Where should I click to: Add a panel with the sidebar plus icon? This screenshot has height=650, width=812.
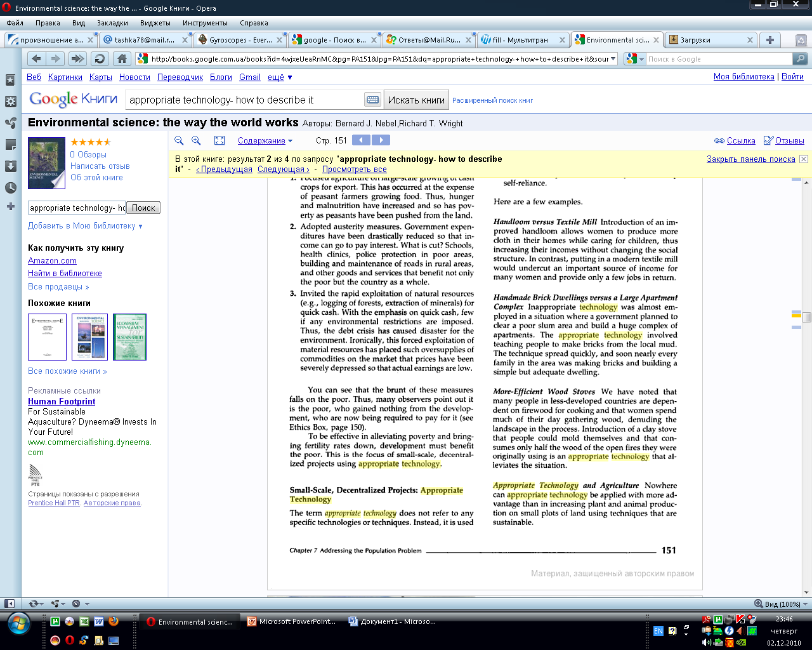point(10,206)
